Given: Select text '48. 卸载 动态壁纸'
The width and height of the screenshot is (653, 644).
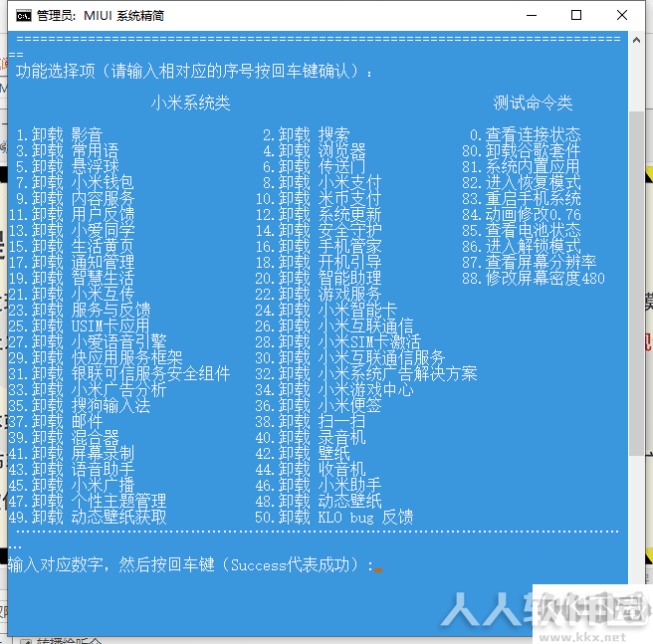Looking at the screenshot, I should pos(319,501).
